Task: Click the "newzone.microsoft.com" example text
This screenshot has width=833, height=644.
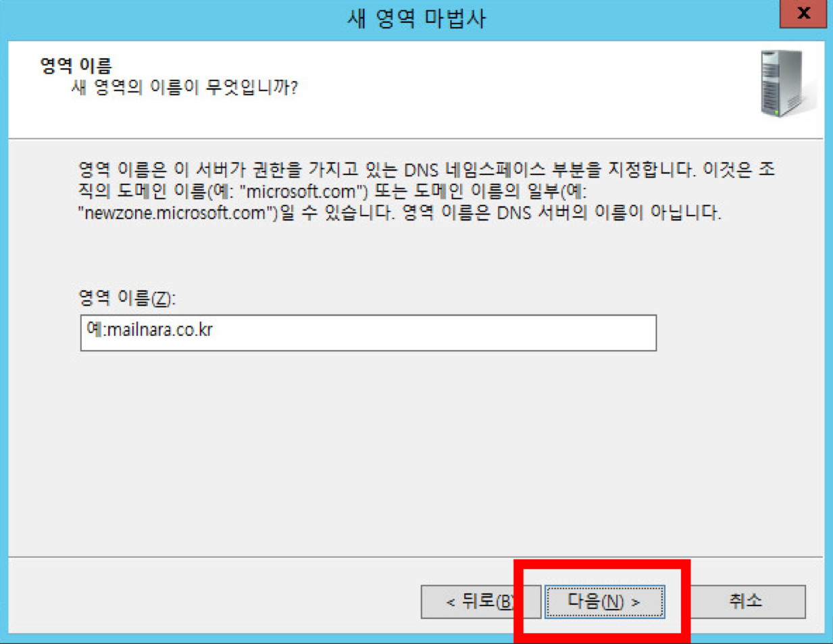Action: tap(178, 213)
